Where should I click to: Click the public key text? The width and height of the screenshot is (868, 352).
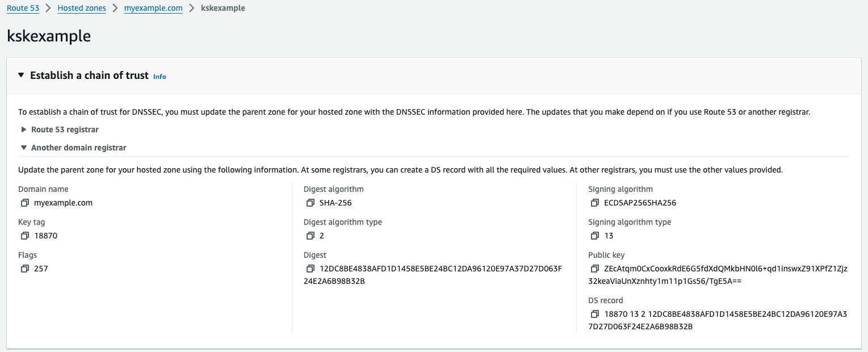(726, 275)
